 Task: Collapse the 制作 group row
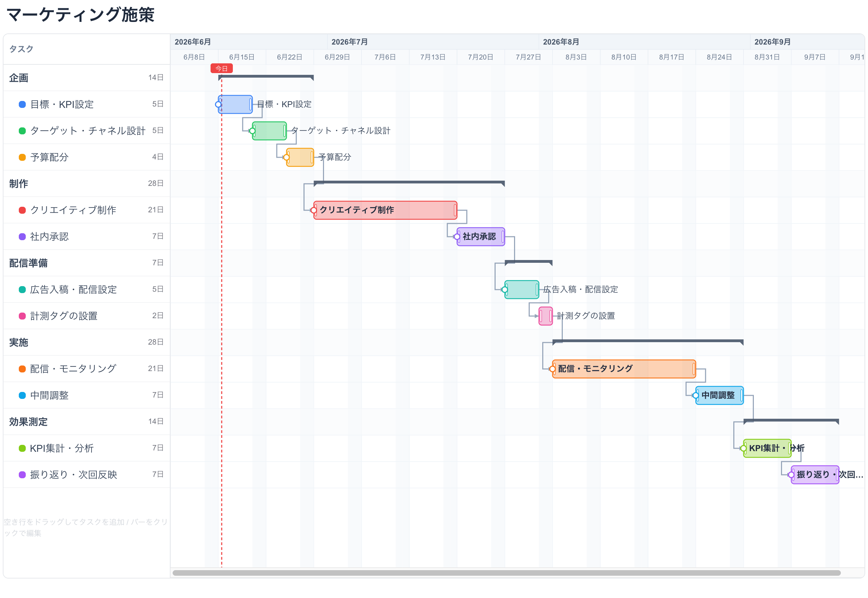[87, 183]
